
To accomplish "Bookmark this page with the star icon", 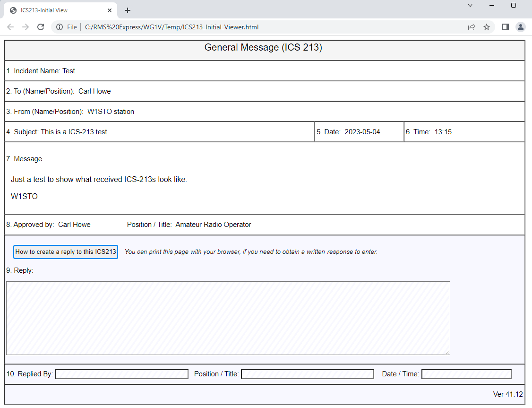I will 486,27.
